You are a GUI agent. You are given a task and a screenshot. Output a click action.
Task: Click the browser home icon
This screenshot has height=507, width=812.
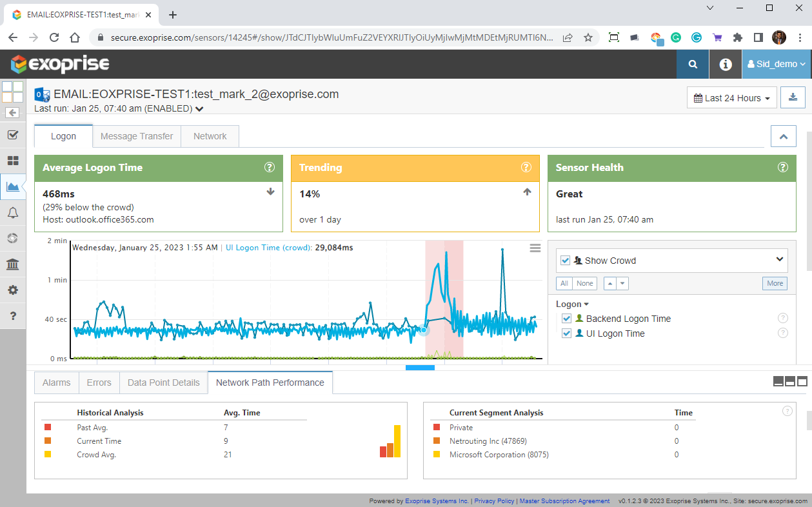75,37
